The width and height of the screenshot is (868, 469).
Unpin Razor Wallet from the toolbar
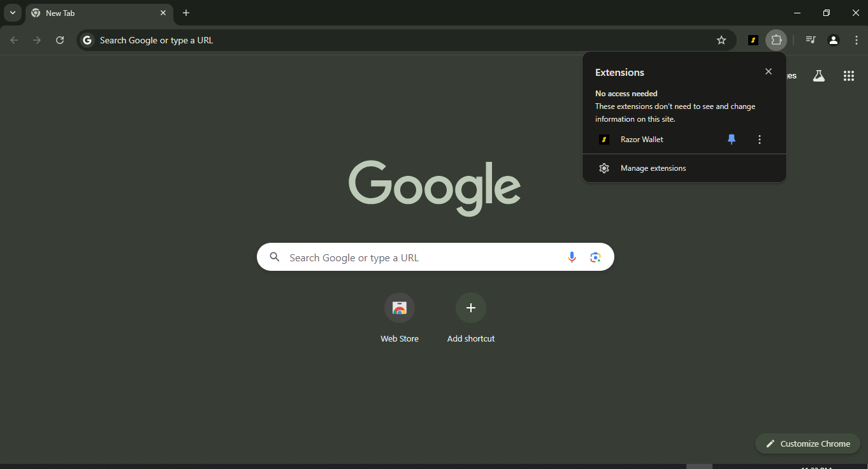click(732, 140)
